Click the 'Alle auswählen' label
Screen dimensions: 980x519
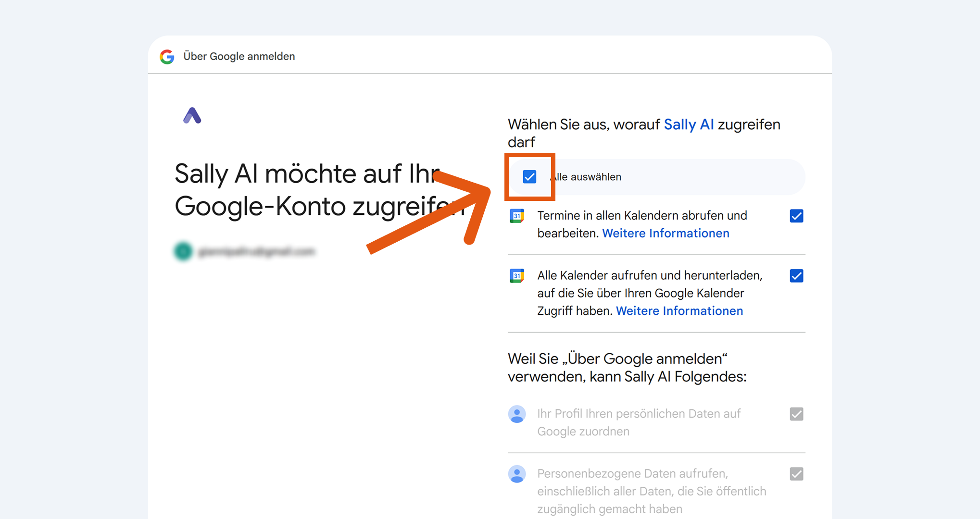586,177
